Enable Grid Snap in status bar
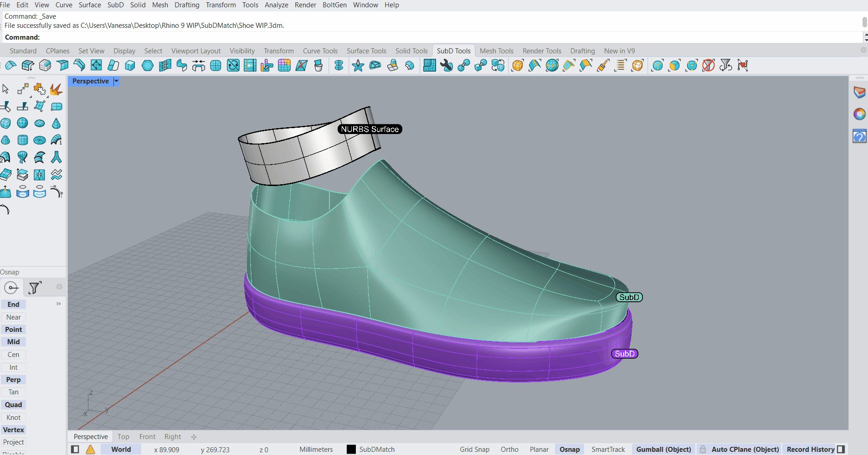Viewport: 868px width, 455px height. pos(474,450)
